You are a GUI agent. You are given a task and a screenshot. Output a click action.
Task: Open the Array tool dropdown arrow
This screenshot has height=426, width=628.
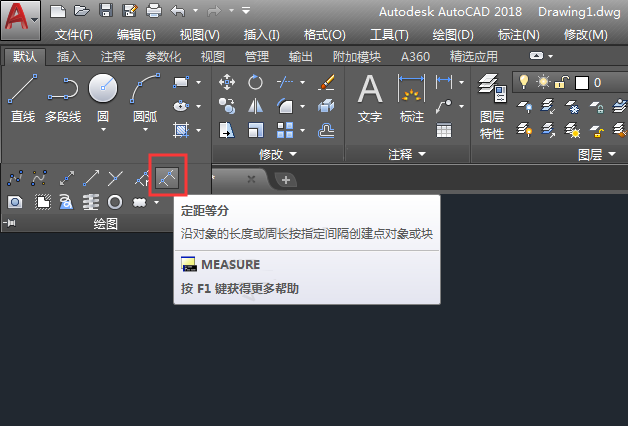[x=302, y=131]
